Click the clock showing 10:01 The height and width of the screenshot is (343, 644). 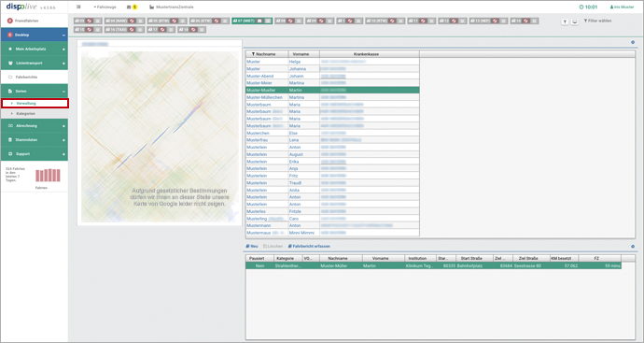coord(588,7)
